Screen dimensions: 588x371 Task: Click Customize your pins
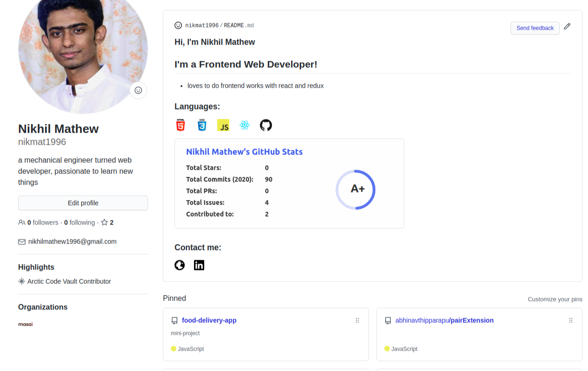point(555,300)
